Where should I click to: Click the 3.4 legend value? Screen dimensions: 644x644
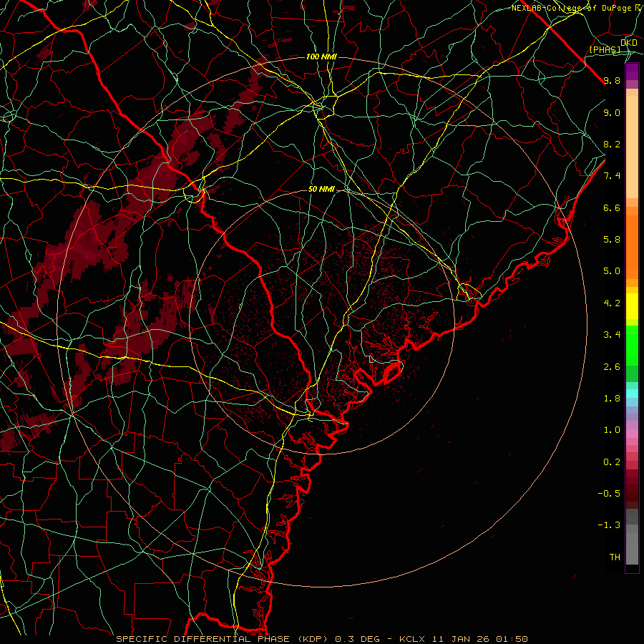coord(612,335)
